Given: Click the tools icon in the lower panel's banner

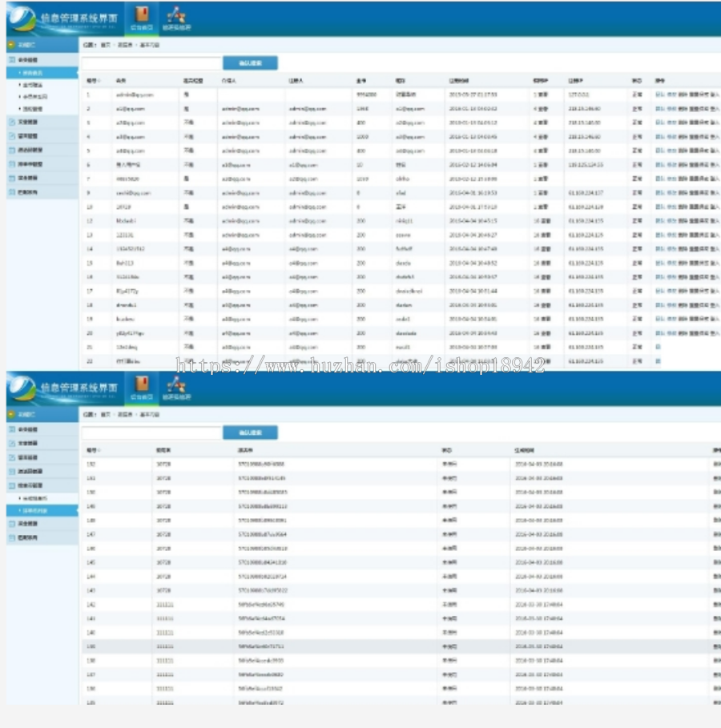Looking at the screenshot, I should (176, 384).
